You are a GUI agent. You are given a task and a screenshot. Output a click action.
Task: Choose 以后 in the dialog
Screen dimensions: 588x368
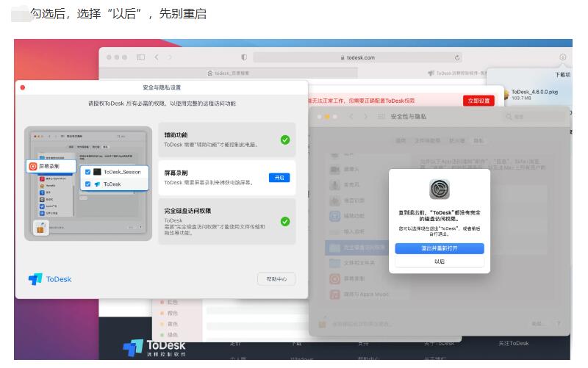click(x=440, y=261)
